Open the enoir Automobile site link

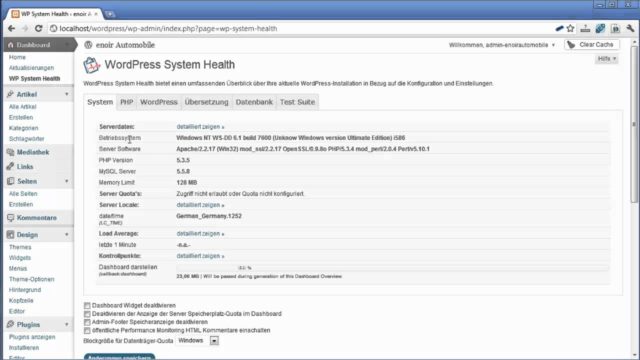125,45
